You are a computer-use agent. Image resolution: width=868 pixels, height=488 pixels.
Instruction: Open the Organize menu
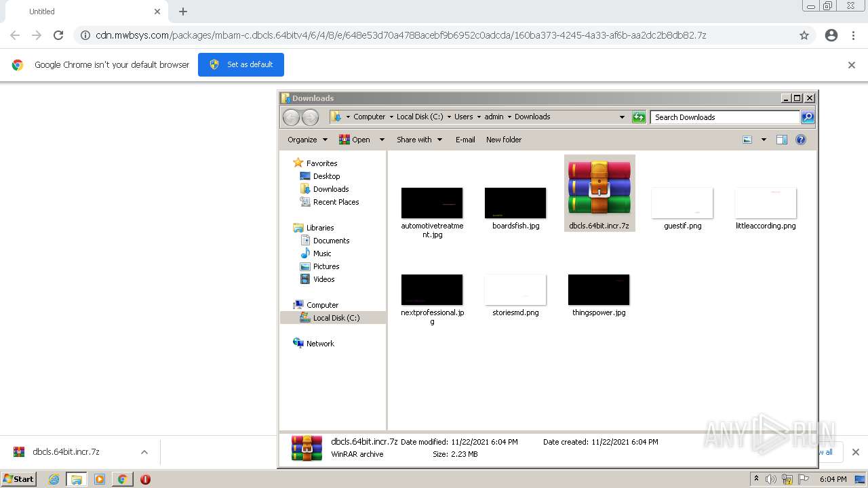point(307,140)
